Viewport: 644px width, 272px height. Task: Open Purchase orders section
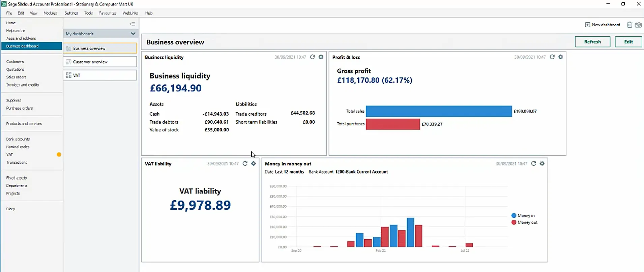point(20,108)
